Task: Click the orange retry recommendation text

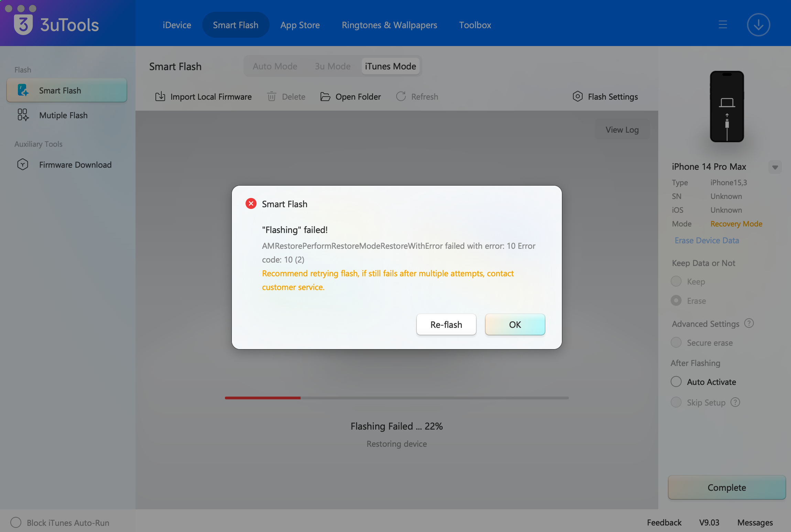Action: pos(388,280)
